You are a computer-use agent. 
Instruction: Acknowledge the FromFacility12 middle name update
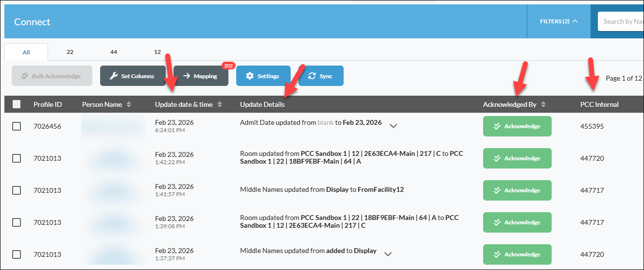pos(517,190)
